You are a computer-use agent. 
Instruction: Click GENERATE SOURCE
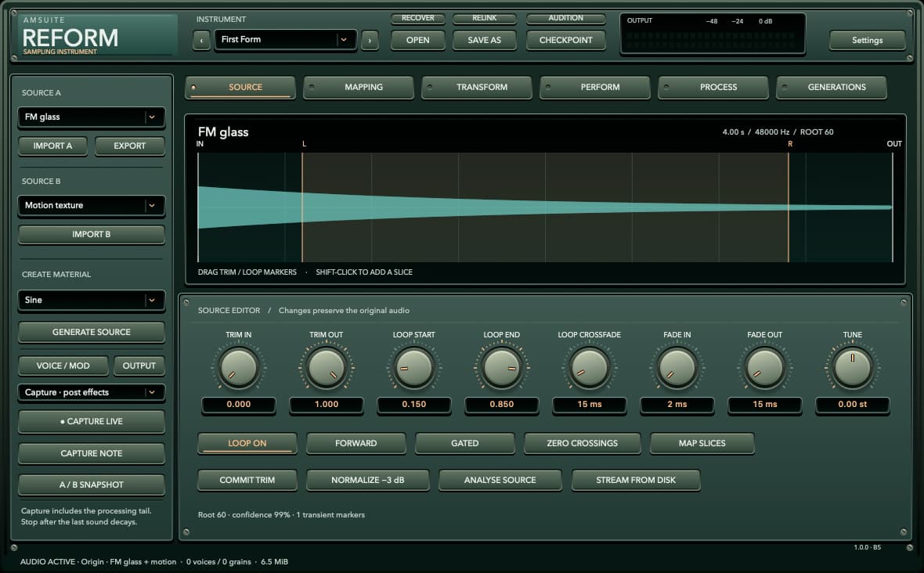[92, 332]
